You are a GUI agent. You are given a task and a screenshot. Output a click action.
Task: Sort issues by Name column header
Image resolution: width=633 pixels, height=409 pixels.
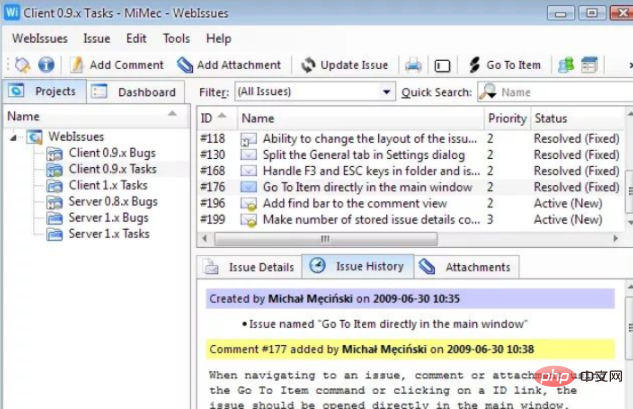point(361,118)
